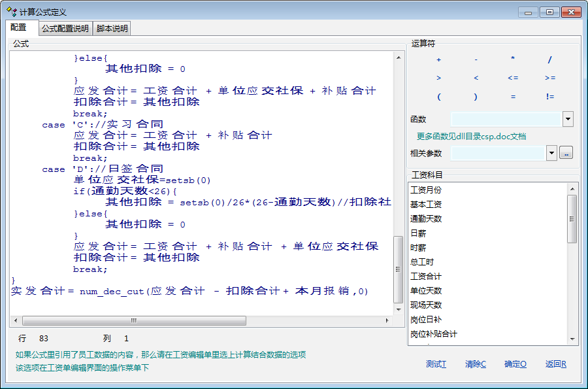Image resolution: width=588 pixels, height=389 pixels.
Task: Insert the multiply operator
Action: (513, 59)
